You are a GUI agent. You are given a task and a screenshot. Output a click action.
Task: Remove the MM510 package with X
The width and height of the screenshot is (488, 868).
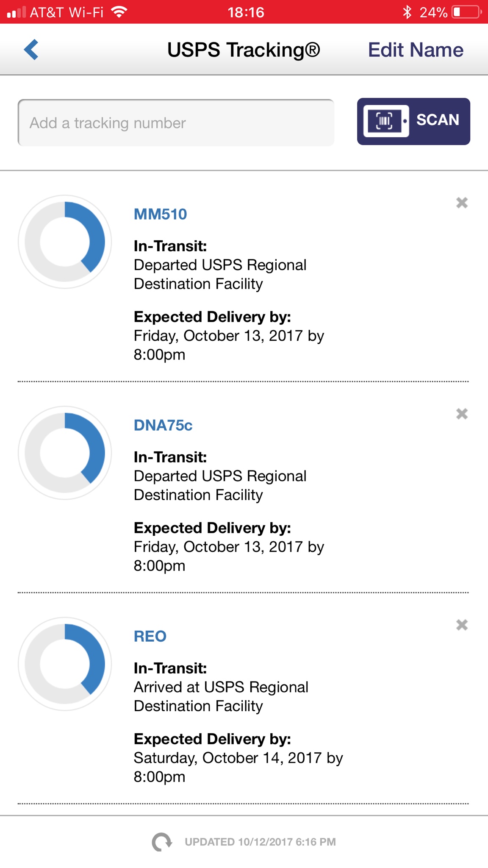coord(462,203)
